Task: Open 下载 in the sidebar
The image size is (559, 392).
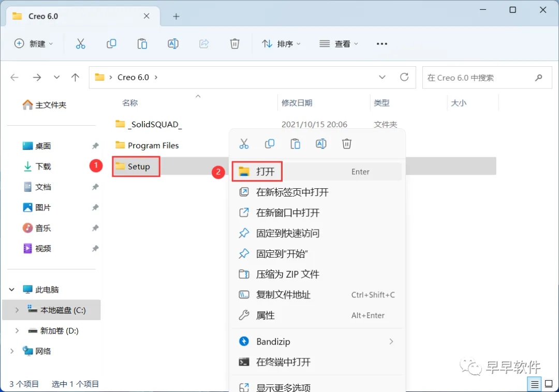Action: 37,167
